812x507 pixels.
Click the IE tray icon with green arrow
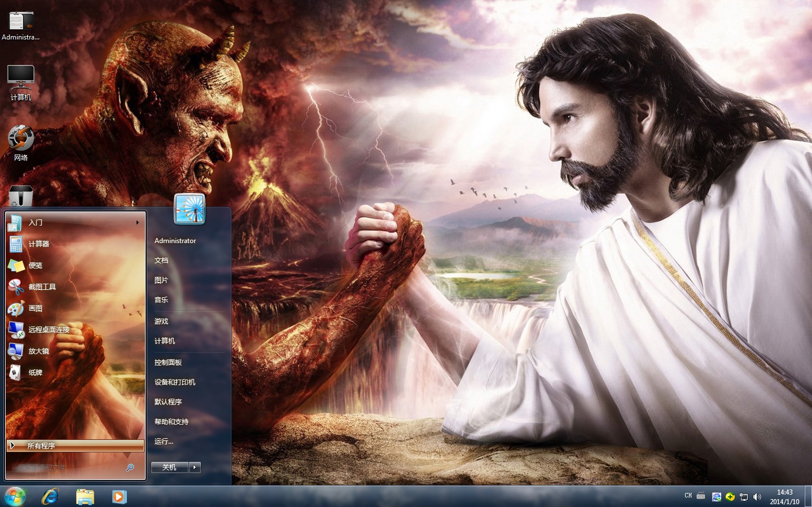click(717, 497)
